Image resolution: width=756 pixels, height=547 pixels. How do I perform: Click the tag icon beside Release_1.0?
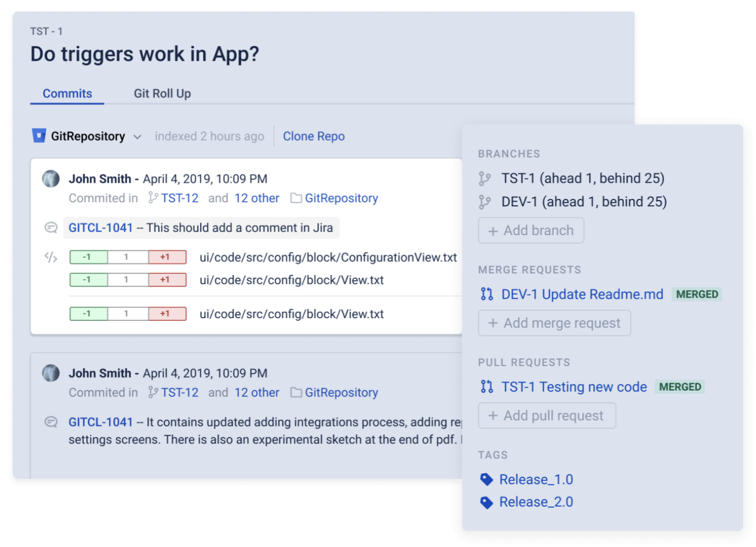(487, 479)
